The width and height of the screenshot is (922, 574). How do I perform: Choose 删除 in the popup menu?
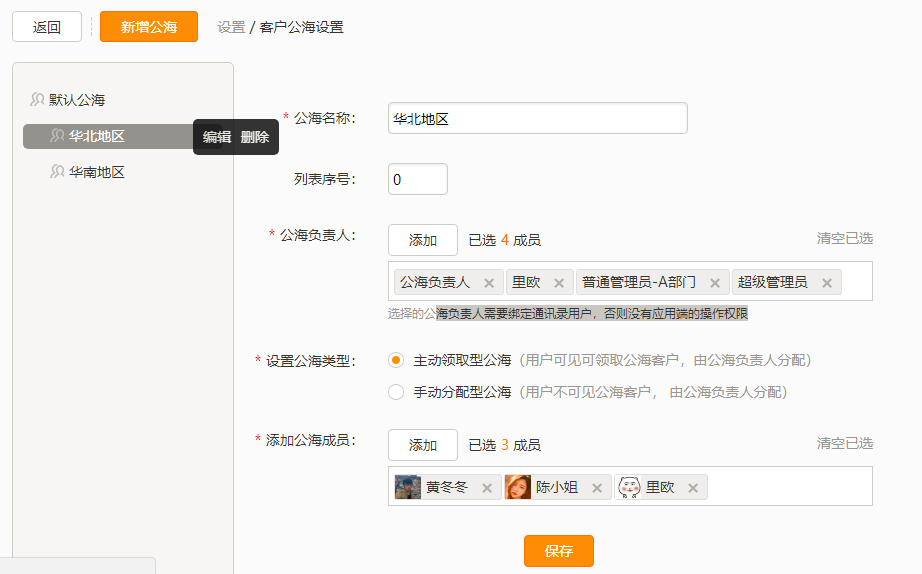tap(255, 137)
